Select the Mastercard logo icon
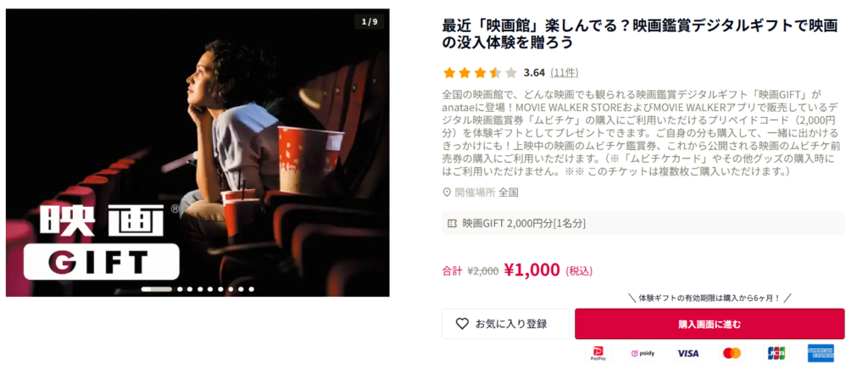This screenshot has width=868, height=373. click(732, 353)
